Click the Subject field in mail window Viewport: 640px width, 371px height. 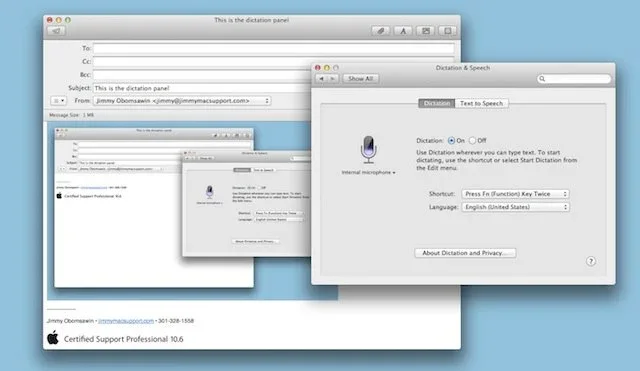coord(202,88)
